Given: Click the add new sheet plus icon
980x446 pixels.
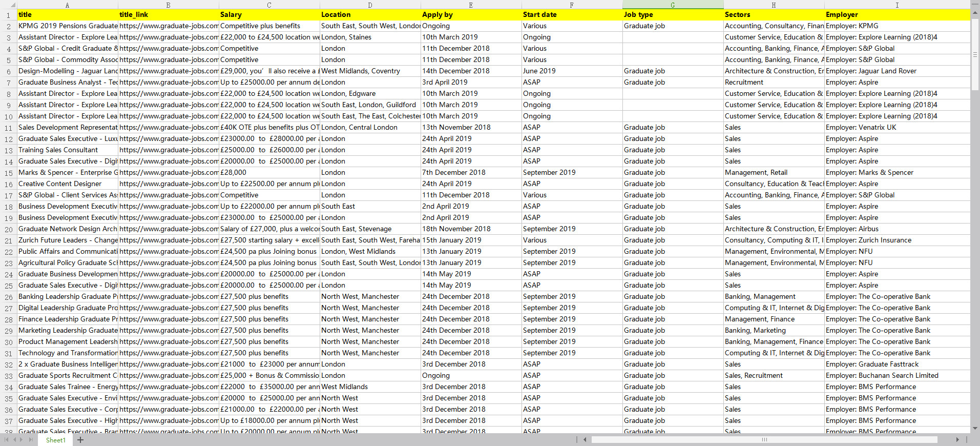Looking at the screenshot, I should click(80, 440).
